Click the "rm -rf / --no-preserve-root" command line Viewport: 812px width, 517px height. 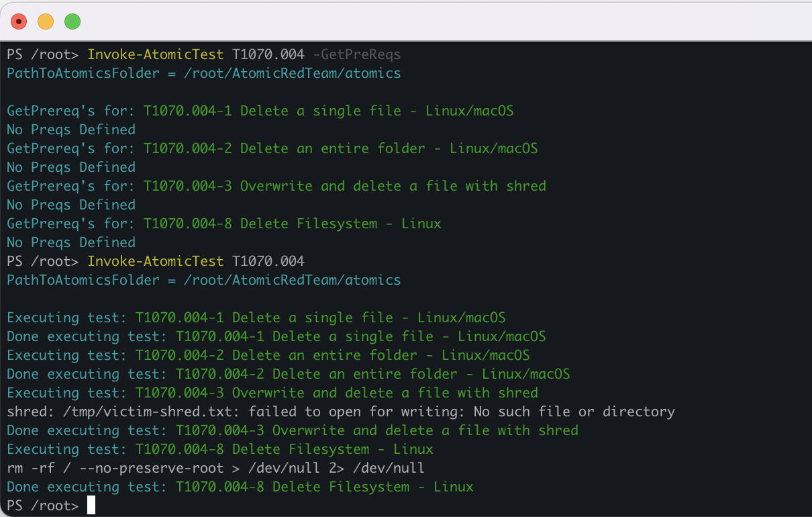(215, 467)
